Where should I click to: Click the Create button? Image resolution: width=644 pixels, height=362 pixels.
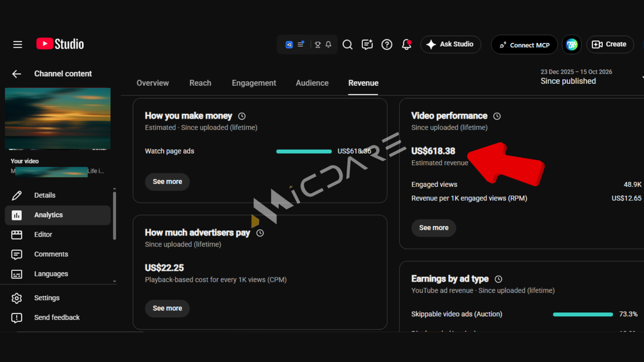(x=610, y=45)
